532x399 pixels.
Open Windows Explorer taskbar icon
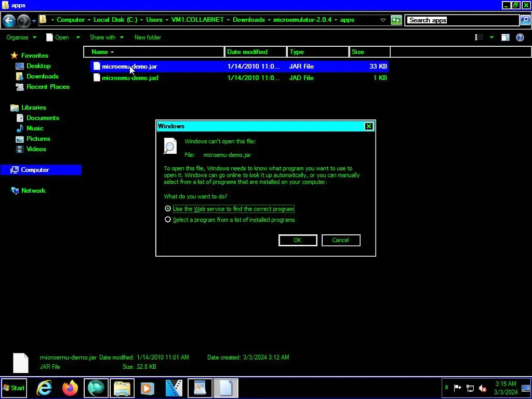point(122,388)
